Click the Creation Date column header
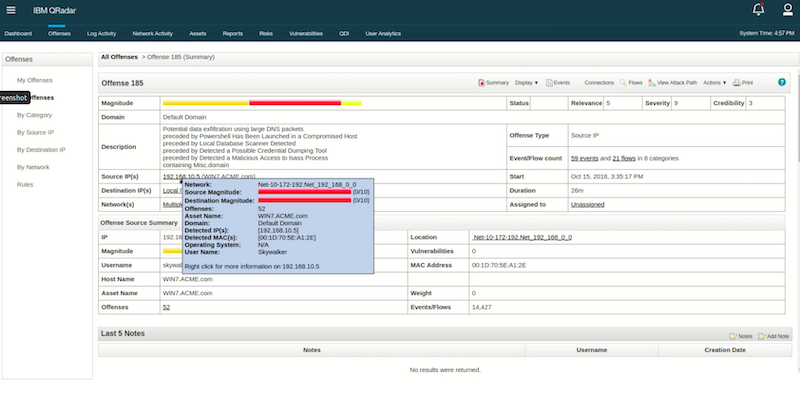The height and width of the screenshot is (395, 800). pyautogui.click(x=725, y=350)
